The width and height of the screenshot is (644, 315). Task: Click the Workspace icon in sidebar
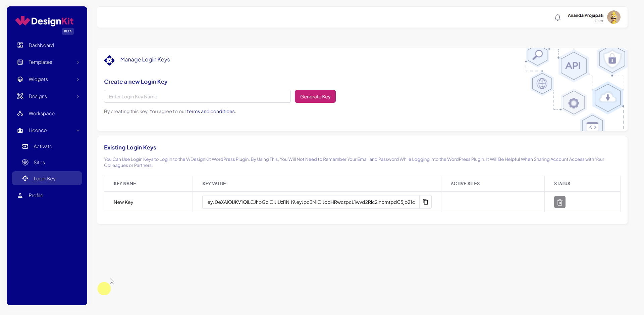(20, 113)
